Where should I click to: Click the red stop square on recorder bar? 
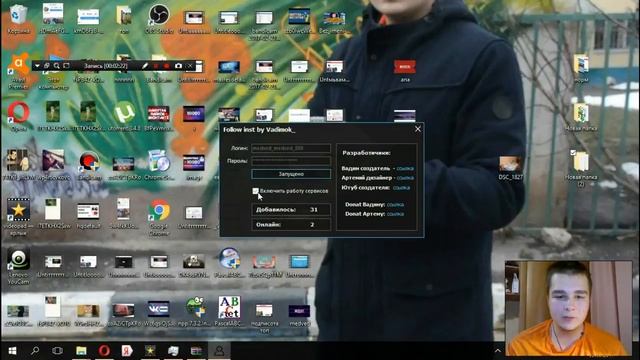(156, 66)
